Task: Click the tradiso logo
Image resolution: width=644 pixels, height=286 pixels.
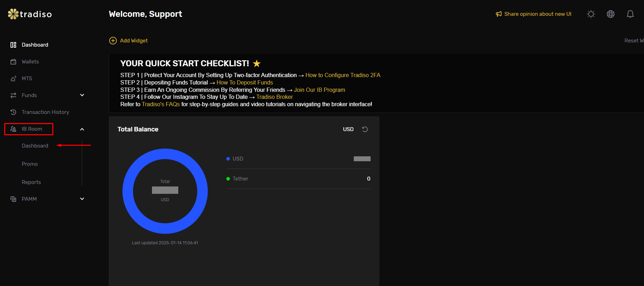Action: point(30,14)
